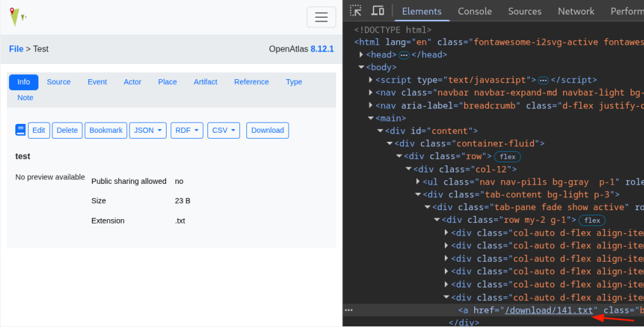644x327 pixels.
Task: Open the Console tab in DevTools
Action: tap(474, 11)
